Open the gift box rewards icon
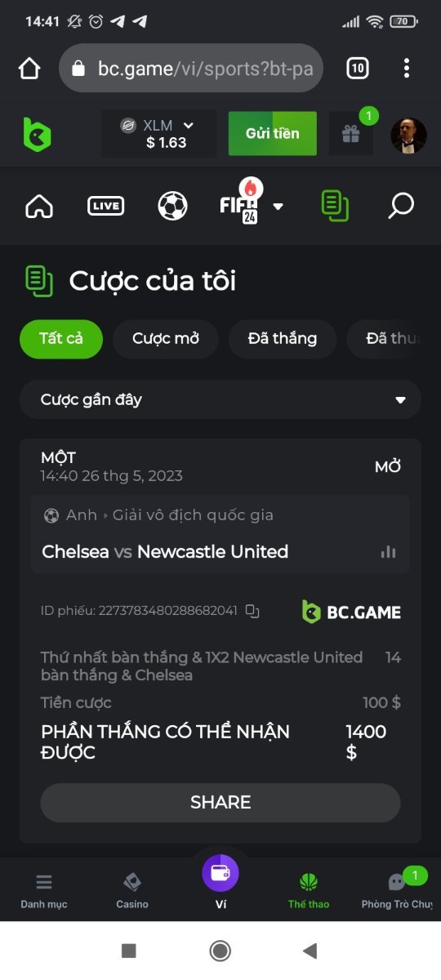Screen dimensions: 441x980 [351, 134]
